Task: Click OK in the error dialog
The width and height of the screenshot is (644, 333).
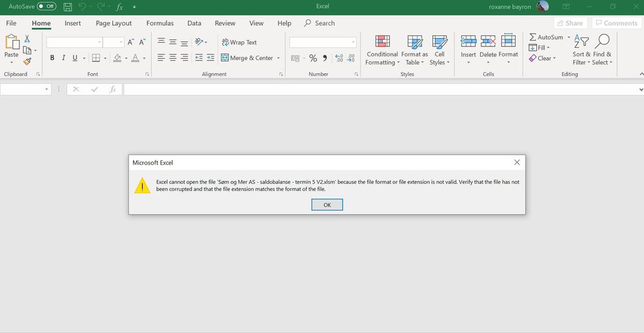Action: (327, 205)
